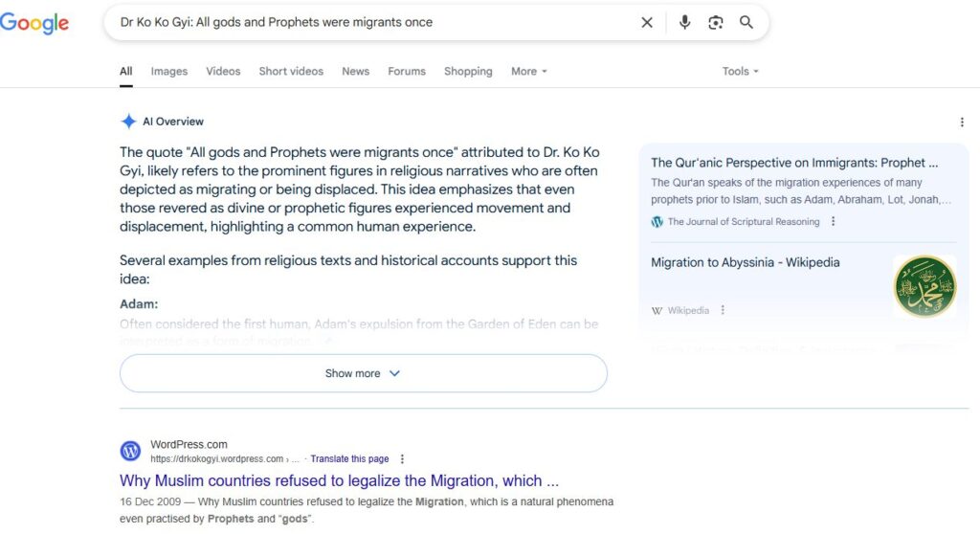Image resolution: width=980 pixels, height=534 pixels.
Task: Expand the More search filters dropdown
Action: tap(528, 71)
